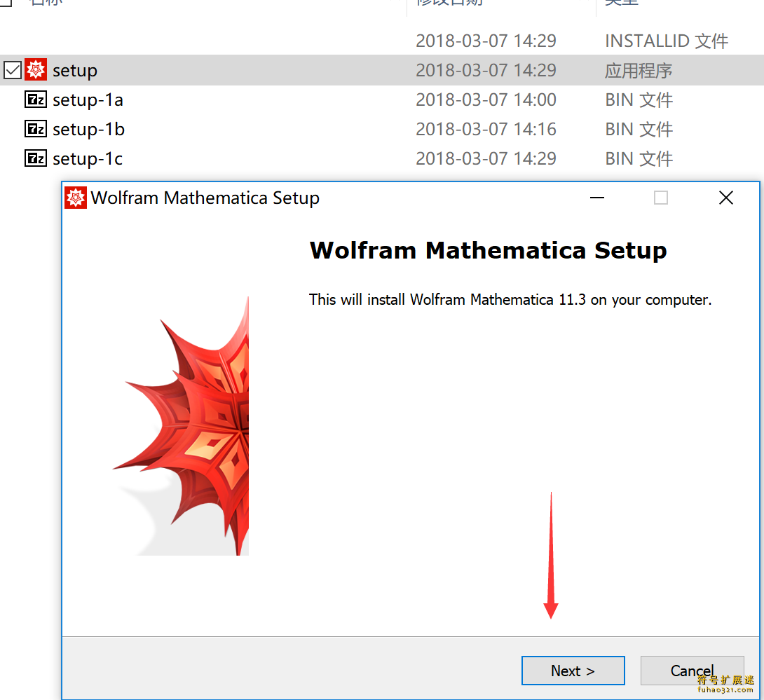Select the setup-1c 7z file icon
The height and width of the screenshot is (700, 764).
point(36,158)
